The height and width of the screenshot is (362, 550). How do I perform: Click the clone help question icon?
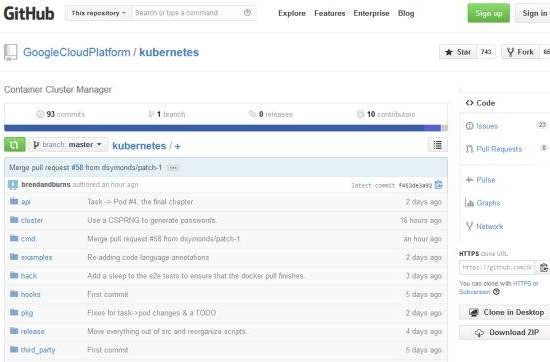point(496,292)
